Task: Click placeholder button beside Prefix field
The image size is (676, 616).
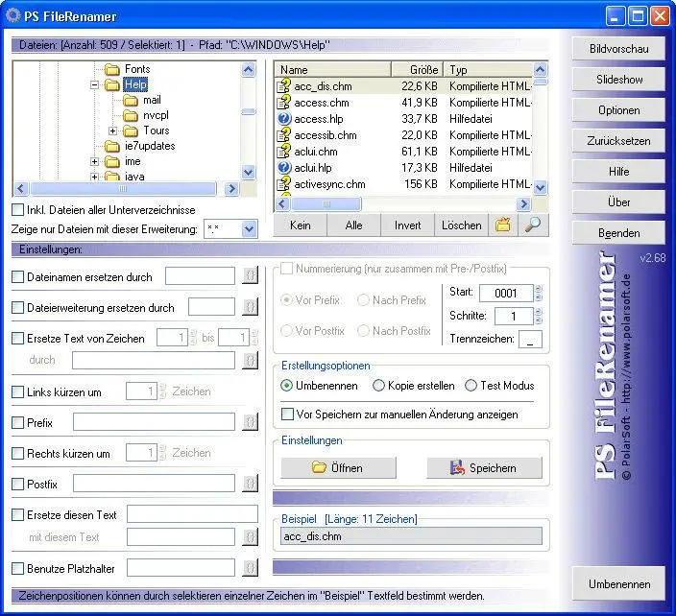Action: click(250, 422)
